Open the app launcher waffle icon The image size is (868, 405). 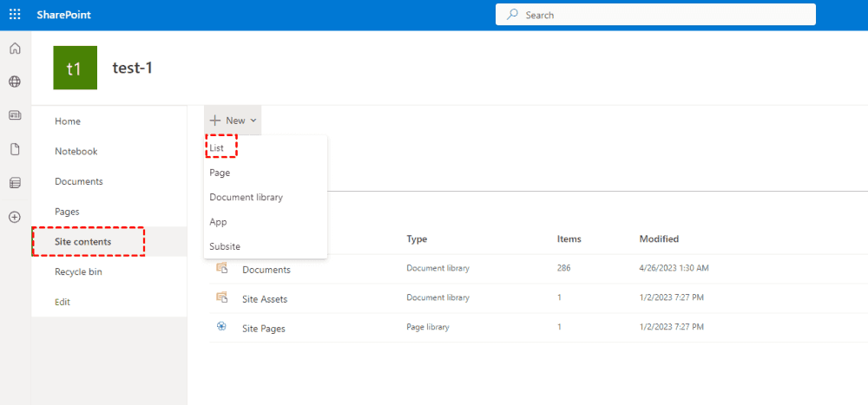(x=15, y=15)
